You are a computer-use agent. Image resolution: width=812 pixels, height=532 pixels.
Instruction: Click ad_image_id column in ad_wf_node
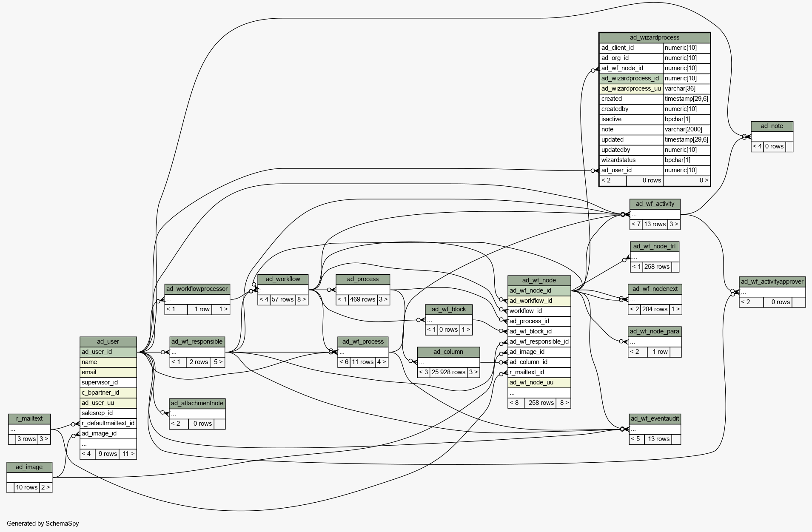tap(539, 352)
